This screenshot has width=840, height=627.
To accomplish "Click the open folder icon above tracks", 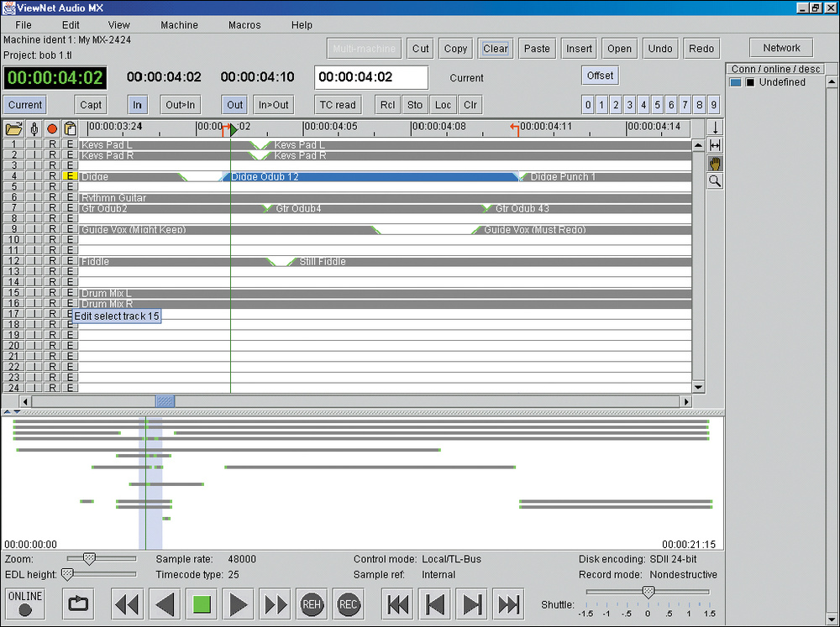I will [13, 129].
